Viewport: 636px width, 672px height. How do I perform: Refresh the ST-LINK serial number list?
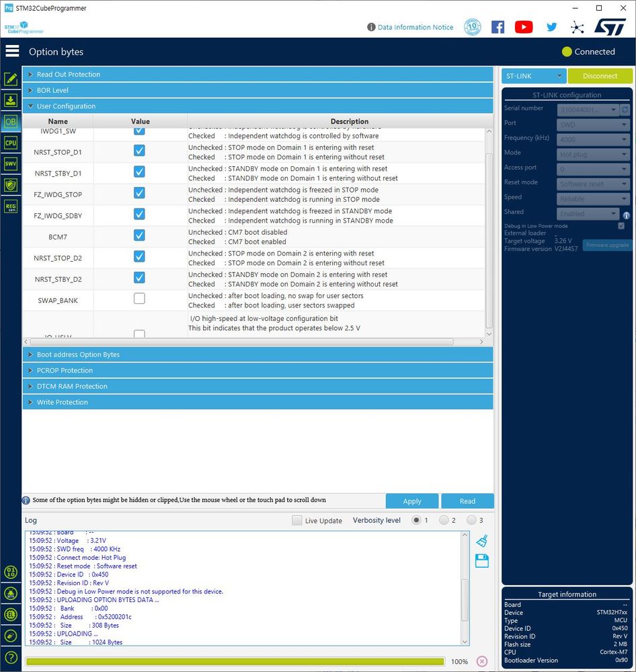pos(625,110)
